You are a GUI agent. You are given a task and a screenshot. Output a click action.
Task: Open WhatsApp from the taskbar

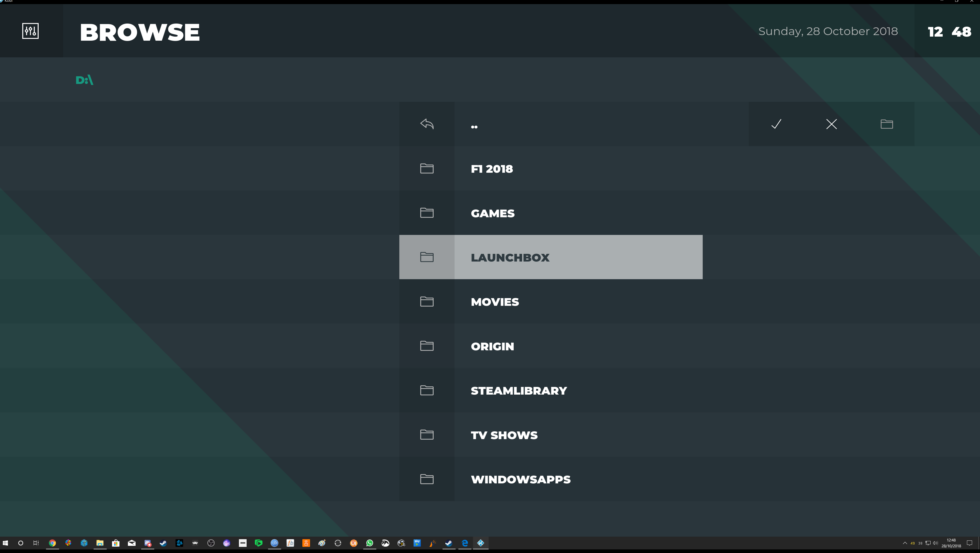[369, 543]
